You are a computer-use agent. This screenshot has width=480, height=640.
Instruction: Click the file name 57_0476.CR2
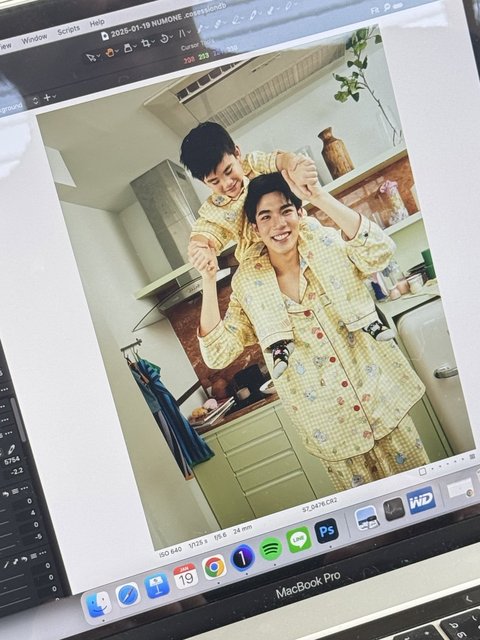point(320,506)
